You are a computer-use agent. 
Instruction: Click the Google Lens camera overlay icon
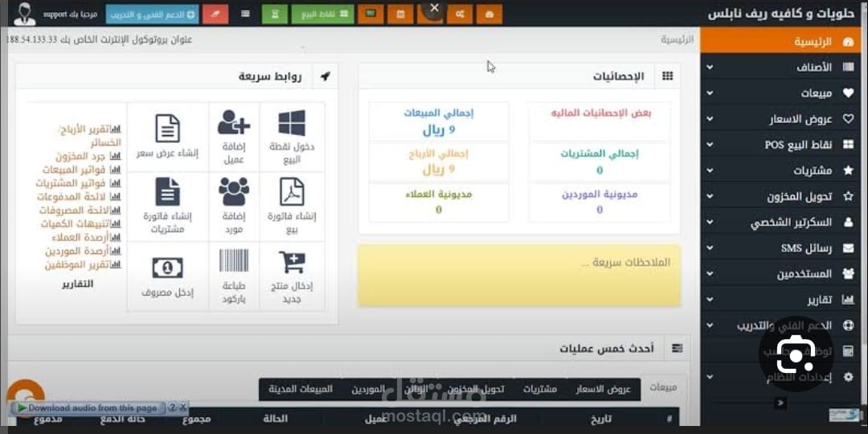[x=796, y=353]
